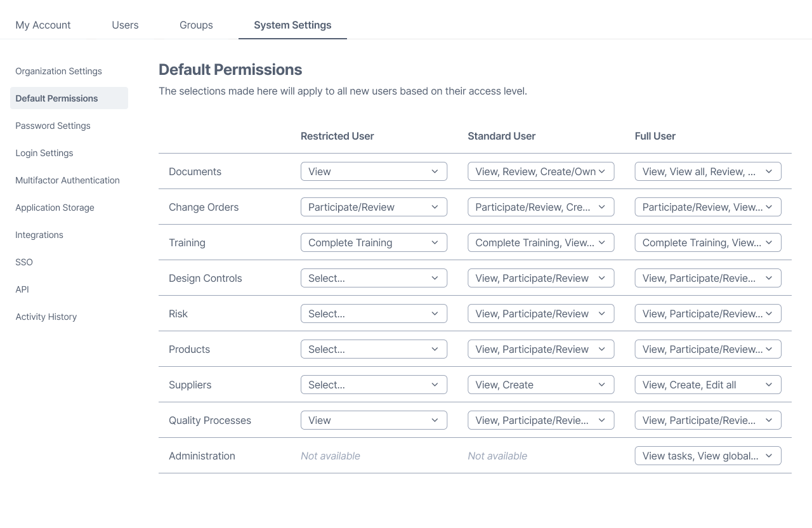The image size is (812, 528).
Task: Open the API settings section
Action: [x=22, y=289]
